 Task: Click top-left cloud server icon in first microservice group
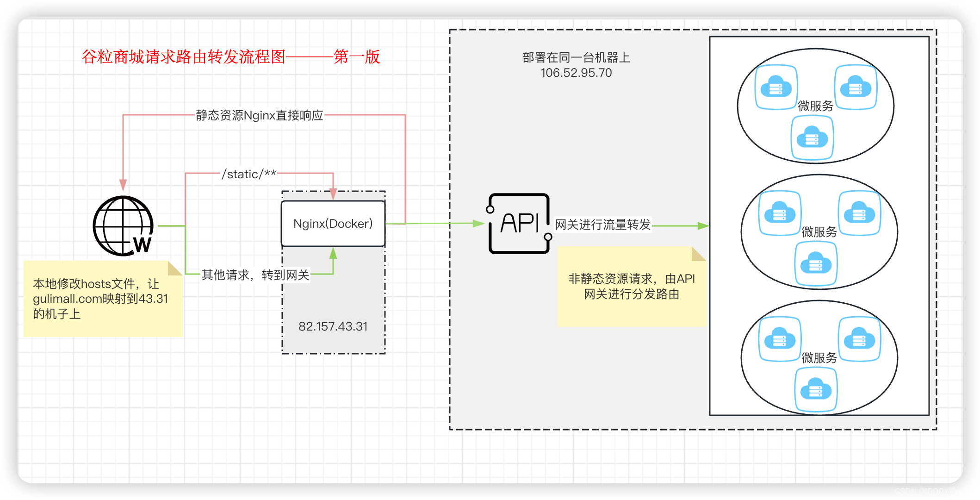pyautogui.click(x=776, y=87)
